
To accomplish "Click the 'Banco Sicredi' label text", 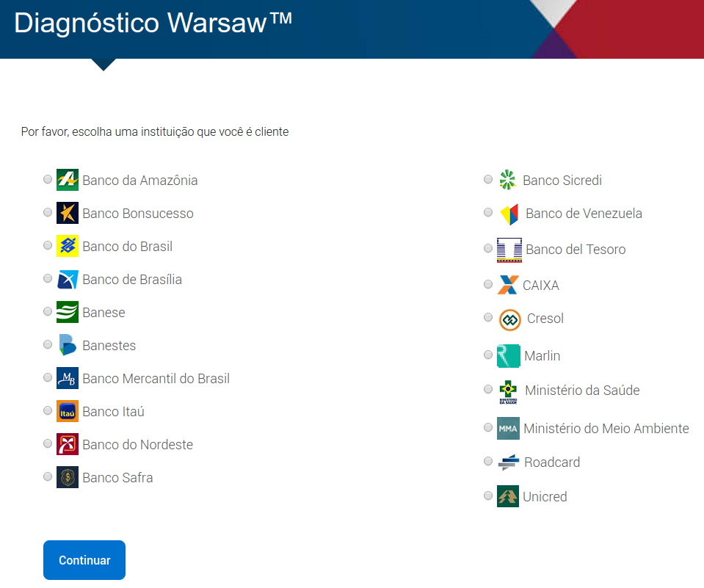I will (562, 181).
